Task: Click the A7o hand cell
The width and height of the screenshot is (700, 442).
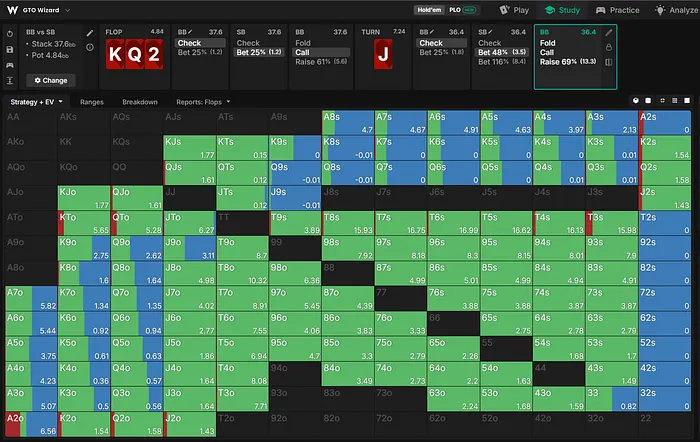Action: [31, 299]
